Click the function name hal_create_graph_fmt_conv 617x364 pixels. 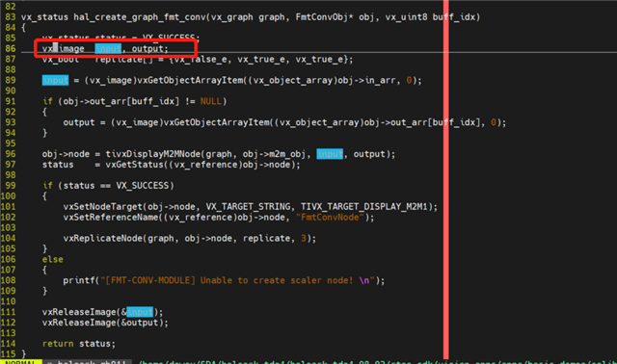[140, 17]
